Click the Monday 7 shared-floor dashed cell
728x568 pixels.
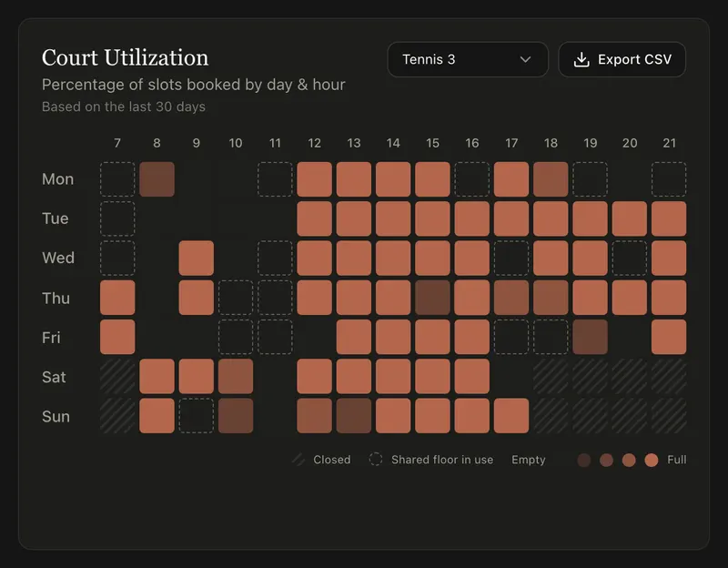117,179
